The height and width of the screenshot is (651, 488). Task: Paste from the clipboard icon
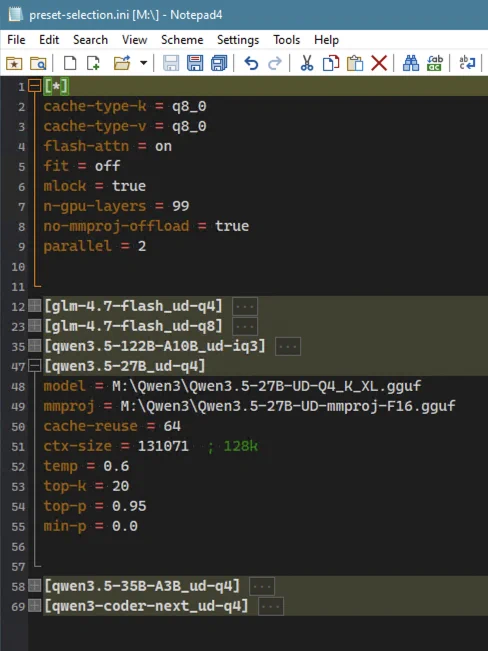[x=355, y=64]
